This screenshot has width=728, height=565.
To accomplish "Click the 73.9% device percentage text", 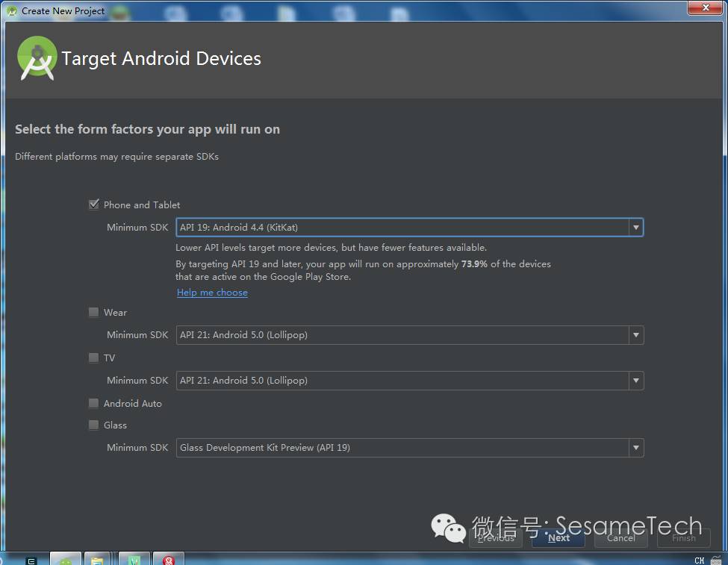I will point(474,263).
